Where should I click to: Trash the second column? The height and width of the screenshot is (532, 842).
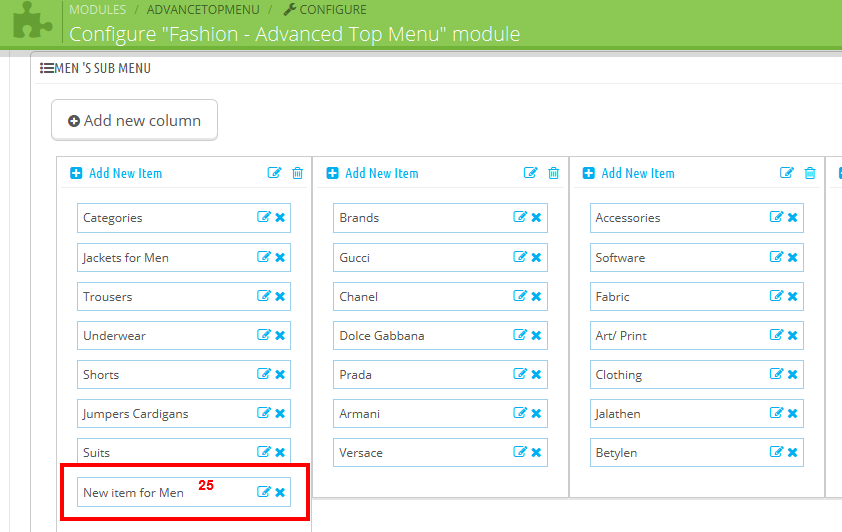554,173
